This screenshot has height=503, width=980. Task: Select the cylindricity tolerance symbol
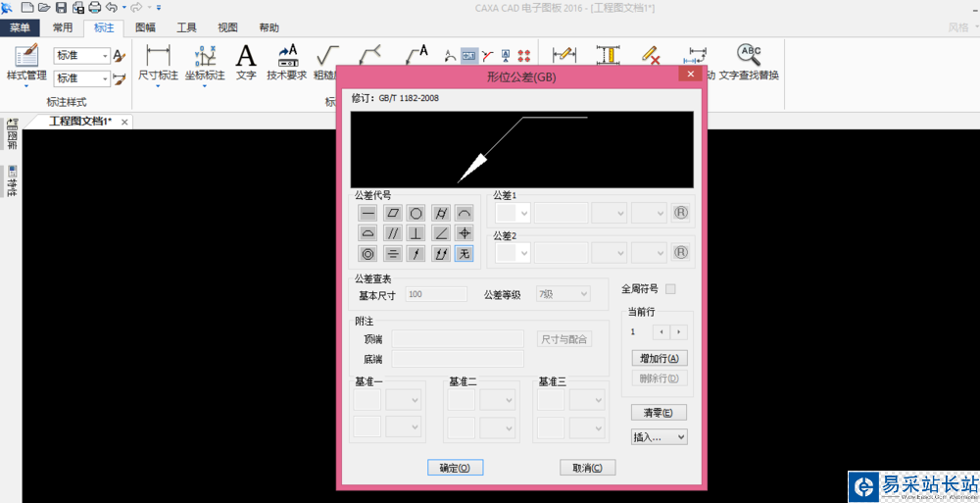(x=440, y=214)
